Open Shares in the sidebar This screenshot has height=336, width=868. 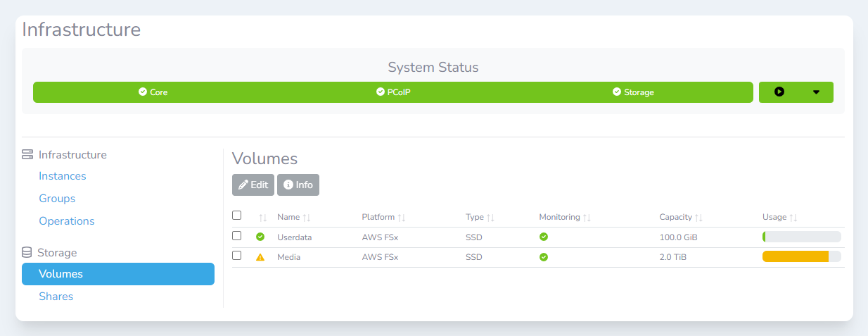pos(56,297)
